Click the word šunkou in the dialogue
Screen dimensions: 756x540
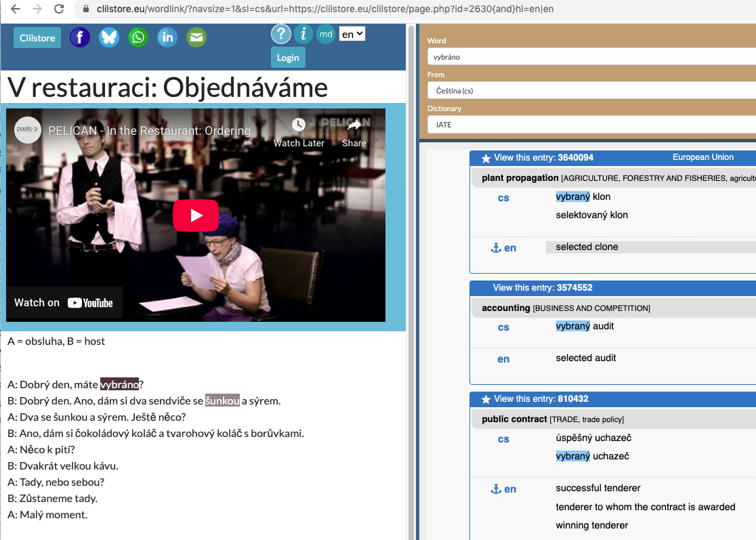tap(222, 401)
